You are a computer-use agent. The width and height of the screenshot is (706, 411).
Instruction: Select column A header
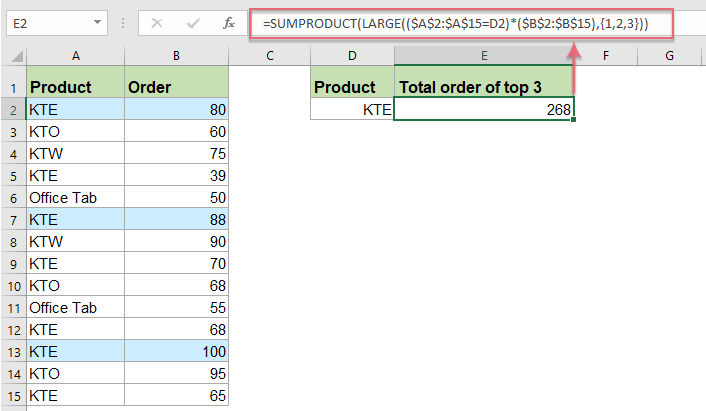pos(75,56)
